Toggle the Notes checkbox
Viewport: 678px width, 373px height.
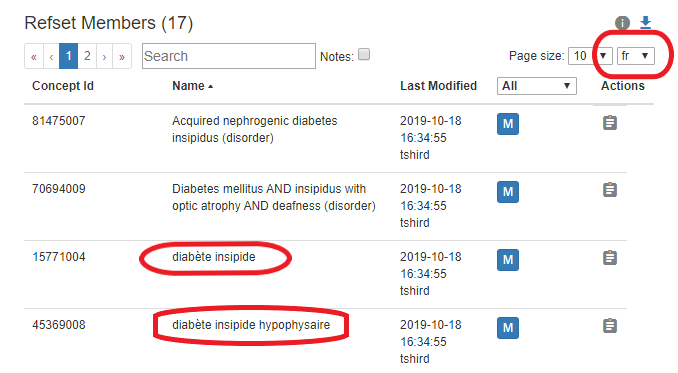(364, 54)
